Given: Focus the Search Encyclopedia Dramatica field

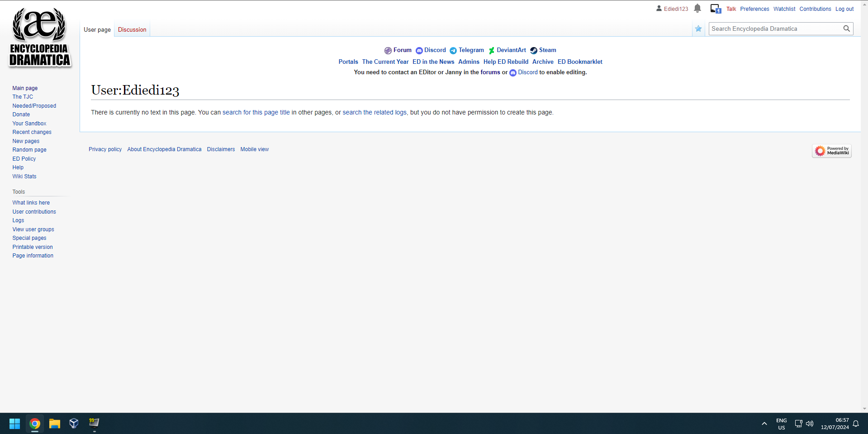Looking at the screenshot, I should tap(774, 29).
